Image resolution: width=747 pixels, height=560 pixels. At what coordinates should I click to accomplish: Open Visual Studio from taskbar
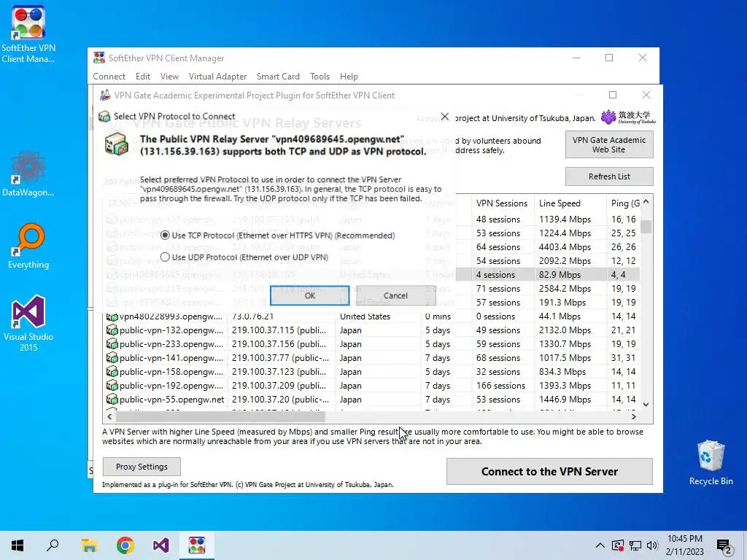[161, 545]
